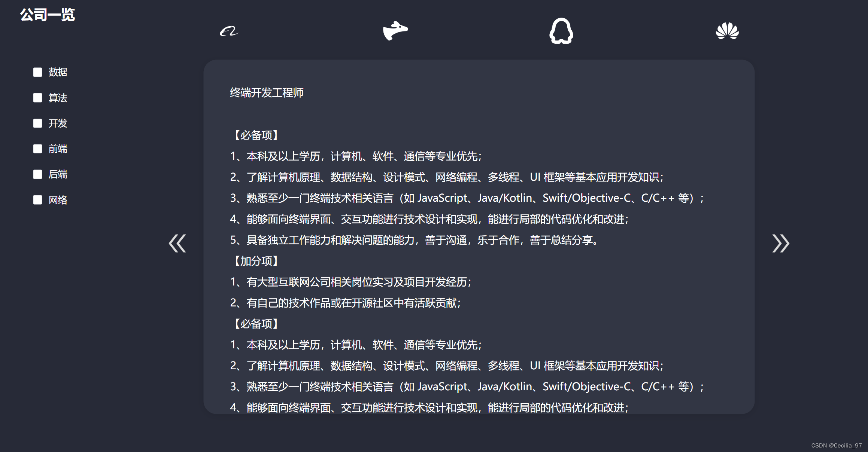Enable the 网络 filter checkbox
The image size is (868, 452).
coord(37,200)
